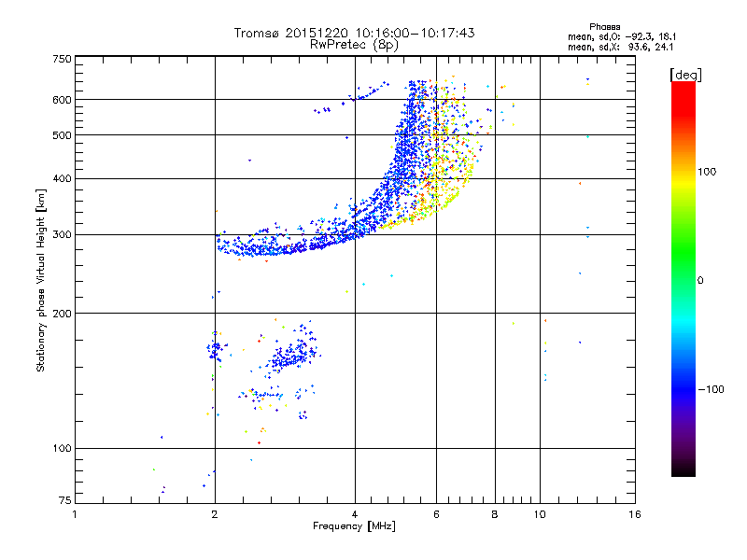Click the x-axis label '16'
Screen dimensions: 747x560
[635, 514]
